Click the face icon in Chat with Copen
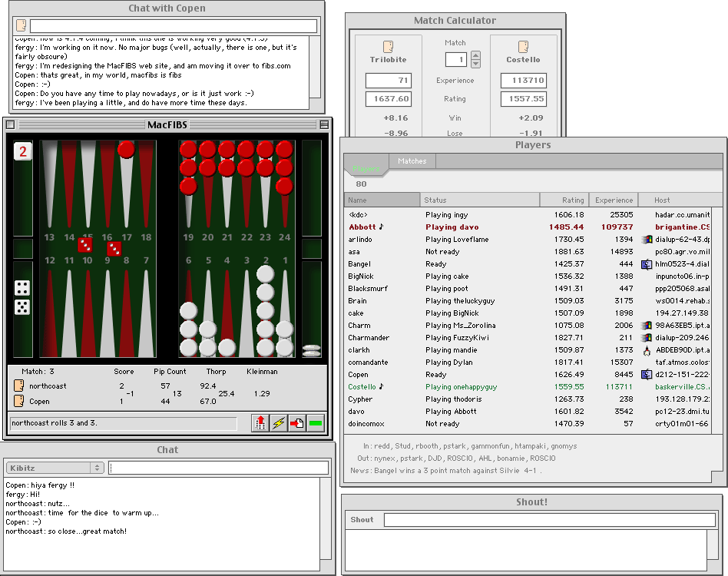This screenshot has height=576, width=728. pyautogui.click(x=21, y=25)
